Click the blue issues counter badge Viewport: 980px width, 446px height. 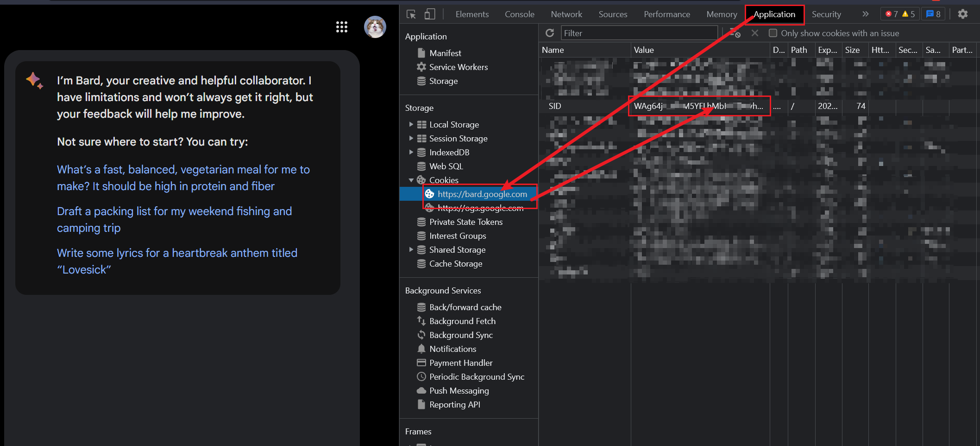[x=933, y=14]
